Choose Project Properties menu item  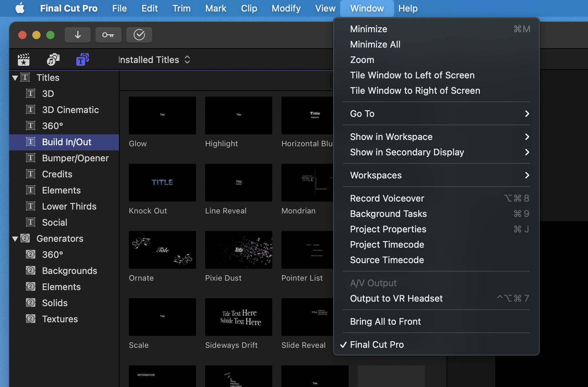(x=436, y=229)
